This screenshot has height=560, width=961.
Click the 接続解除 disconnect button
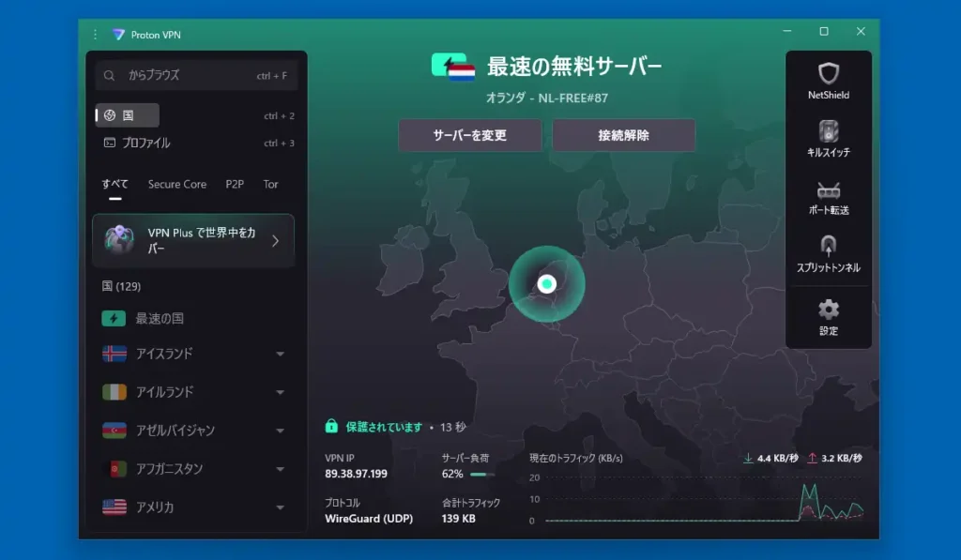[623, 135]
